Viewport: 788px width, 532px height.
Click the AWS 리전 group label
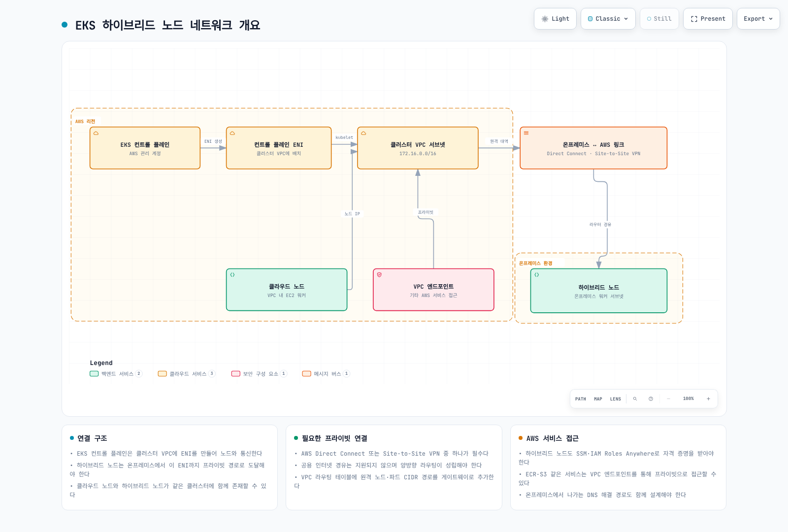click(x=85, y=121)
